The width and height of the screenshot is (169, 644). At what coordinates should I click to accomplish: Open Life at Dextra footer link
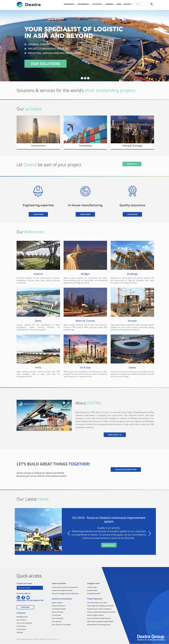point(21,620)
